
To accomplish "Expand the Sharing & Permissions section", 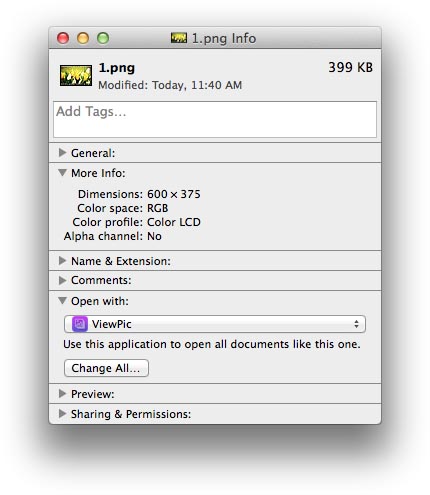I will click(x=62, y=414).
